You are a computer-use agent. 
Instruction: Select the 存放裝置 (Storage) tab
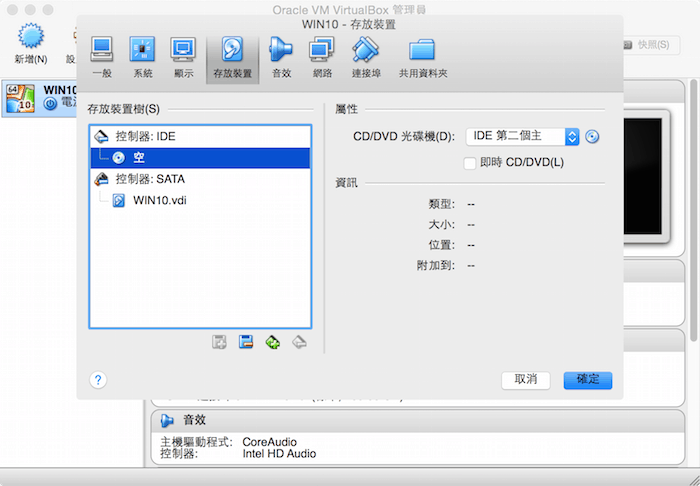(x=232, y=58)
